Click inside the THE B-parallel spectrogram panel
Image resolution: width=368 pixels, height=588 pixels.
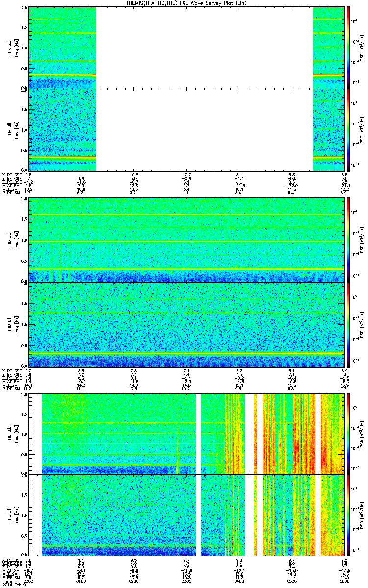tap(187, 514)
